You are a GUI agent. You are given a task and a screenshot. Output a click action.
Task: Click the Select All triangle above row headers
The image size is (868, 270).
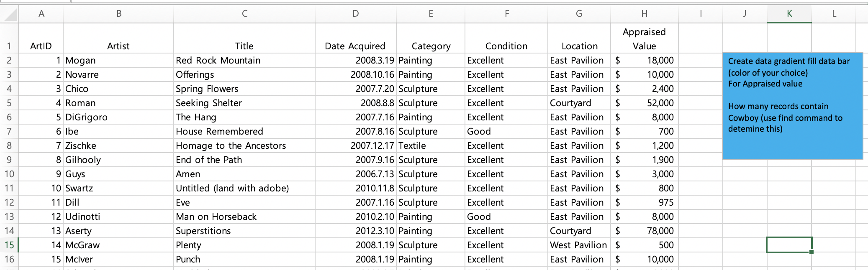9,13
